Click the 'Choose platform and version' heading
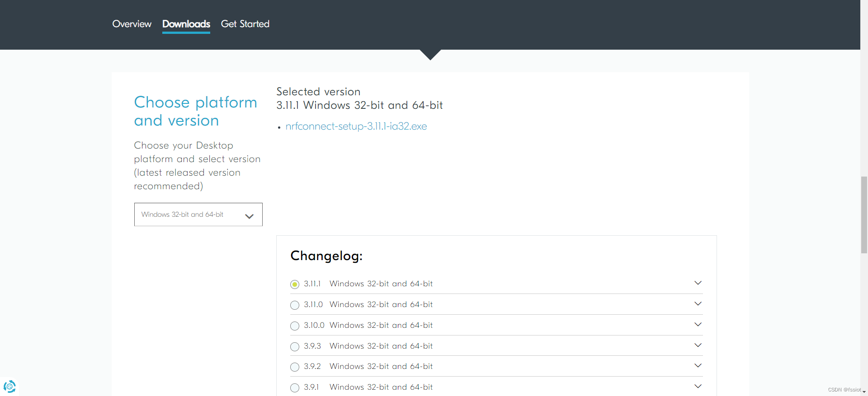This screenshot has height=396, width=868. click(x=195, y=112)
